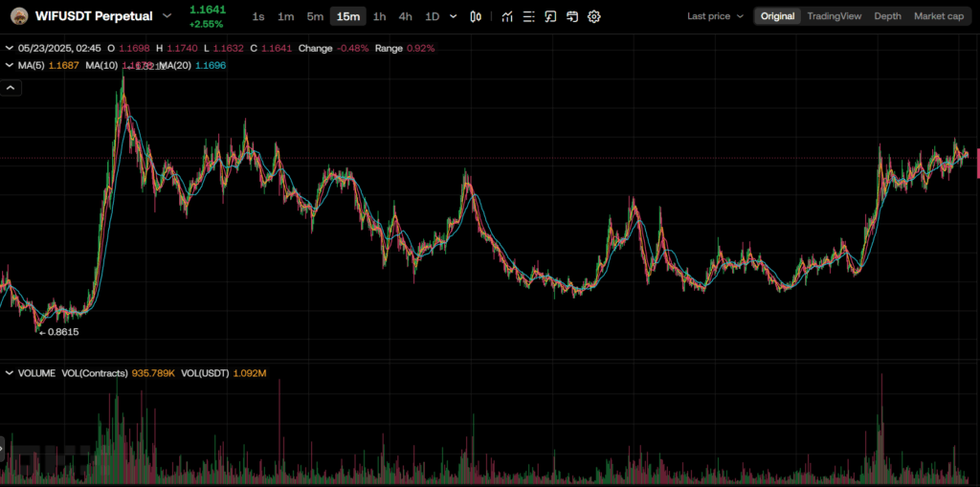Click the MA(20) 1.1696 legend label
This screenshot has width=980, height=487.
tap(193, 65)
